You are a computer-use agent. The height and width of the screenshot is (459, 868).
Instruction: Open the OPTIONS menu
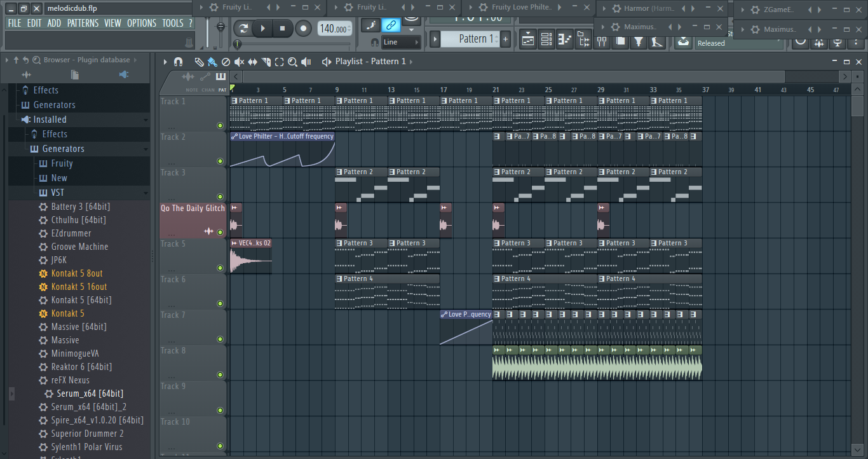[142, 23]
